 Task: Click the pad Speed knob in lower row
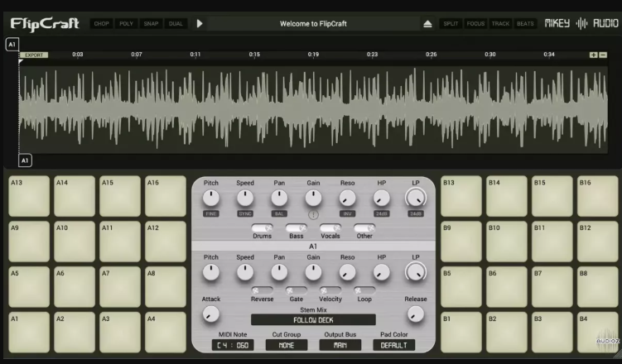click(x=245, y=272)
